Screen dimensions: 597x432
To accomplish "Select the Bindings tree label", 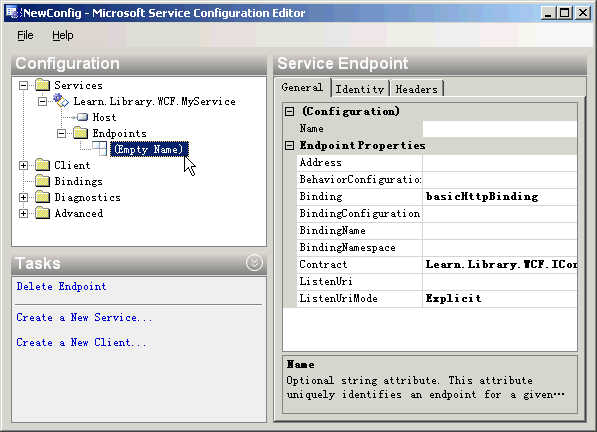I will (78, 181).
